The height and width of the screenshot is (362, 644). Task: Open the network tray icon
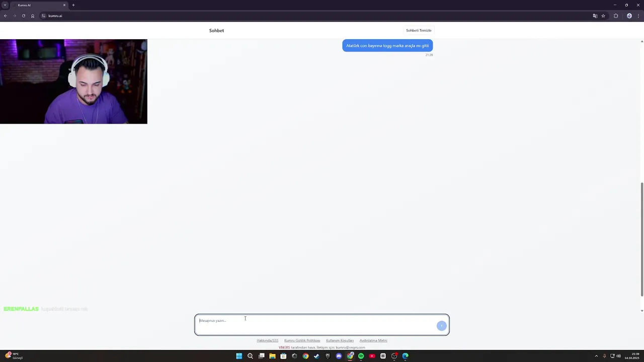pos(612,356)
